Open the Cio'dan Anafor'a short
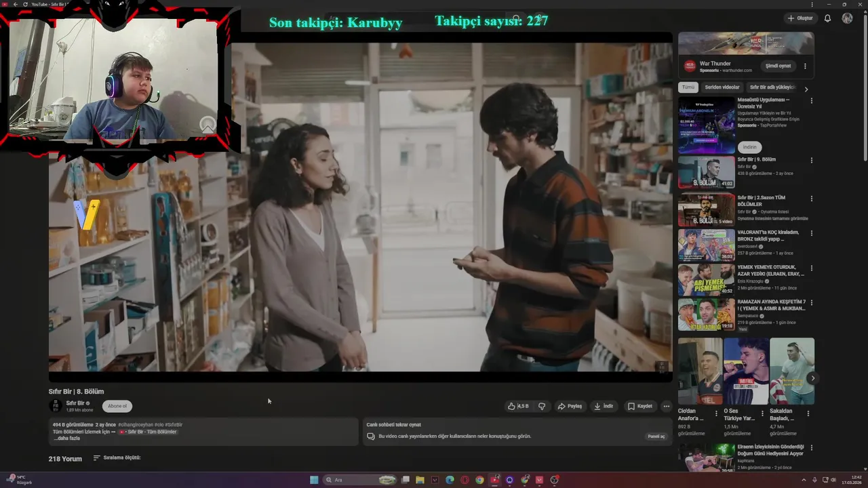The image size is (868, 488). (700, 371)
